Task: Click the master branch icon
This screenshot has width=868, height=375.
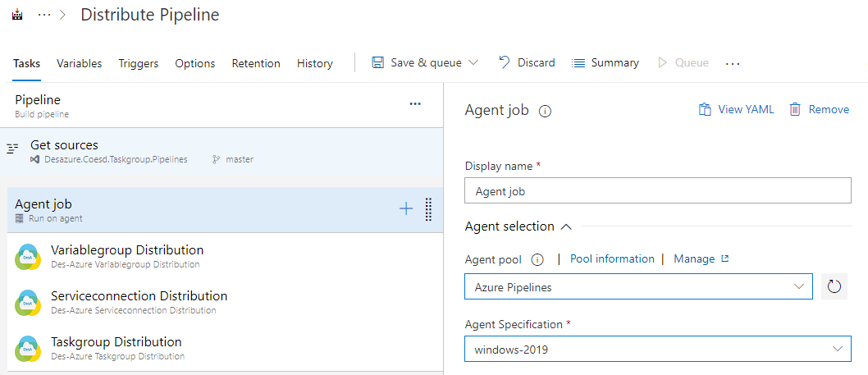Action: tap(217, 159)
